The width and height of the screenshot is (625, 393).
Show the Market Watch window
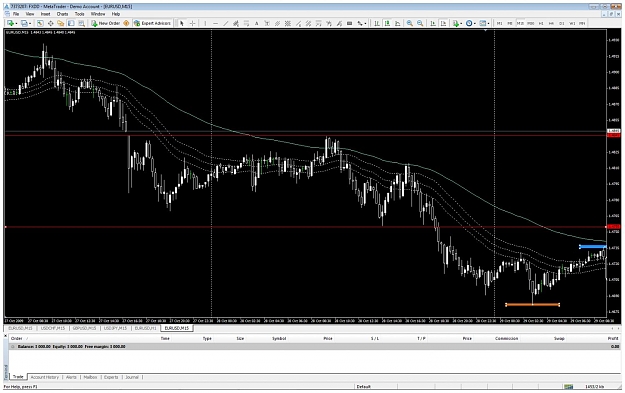tap(40, 23)
